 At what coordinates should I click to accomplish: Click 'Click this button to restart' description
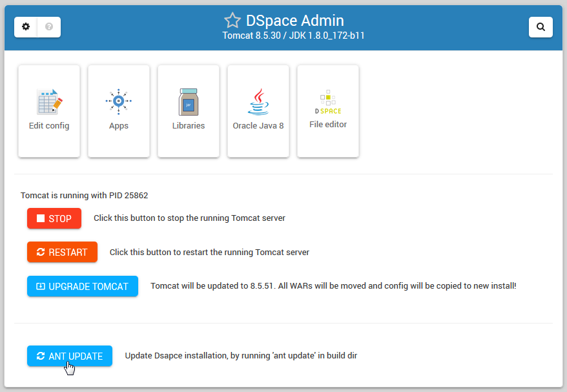[209, 252]
